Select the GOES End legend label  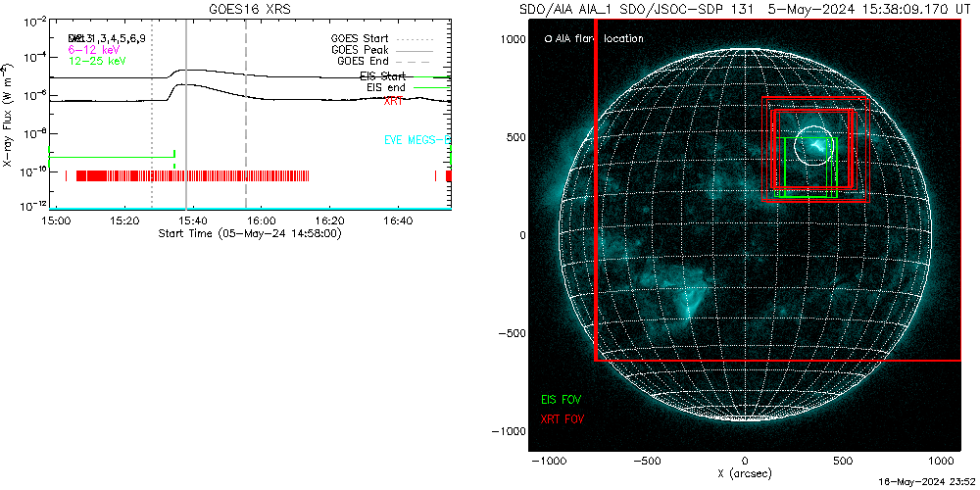[x=363, y=61]
